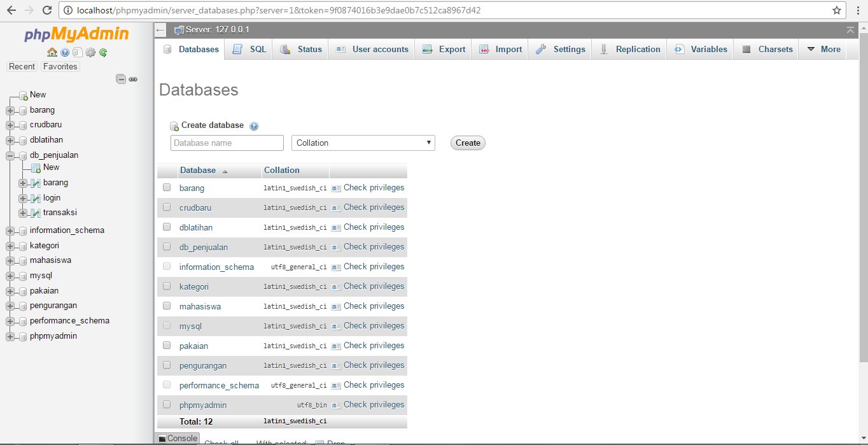Viewport: 868px width, 445px height.
Task: Click the Recent button
Action: pos(22,66)
